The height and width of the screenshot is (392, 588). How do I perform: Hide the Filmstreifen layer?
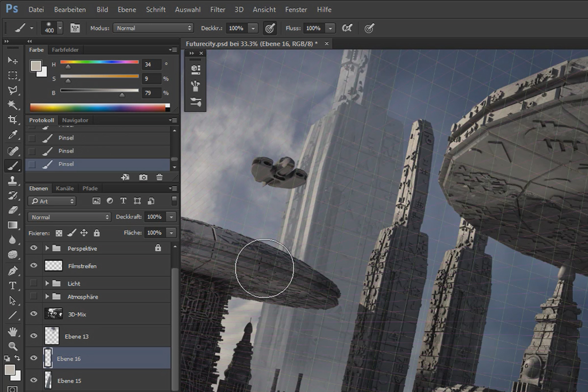34,266
